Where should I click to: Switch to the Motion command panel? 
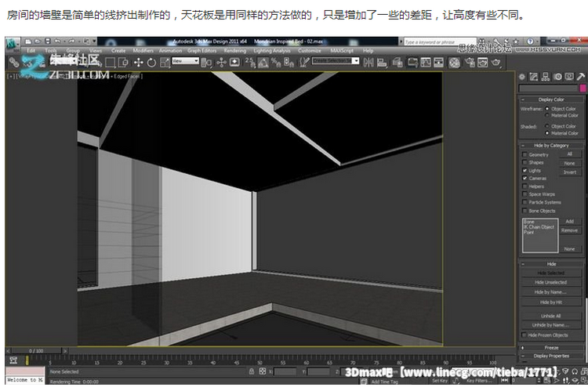557,77
